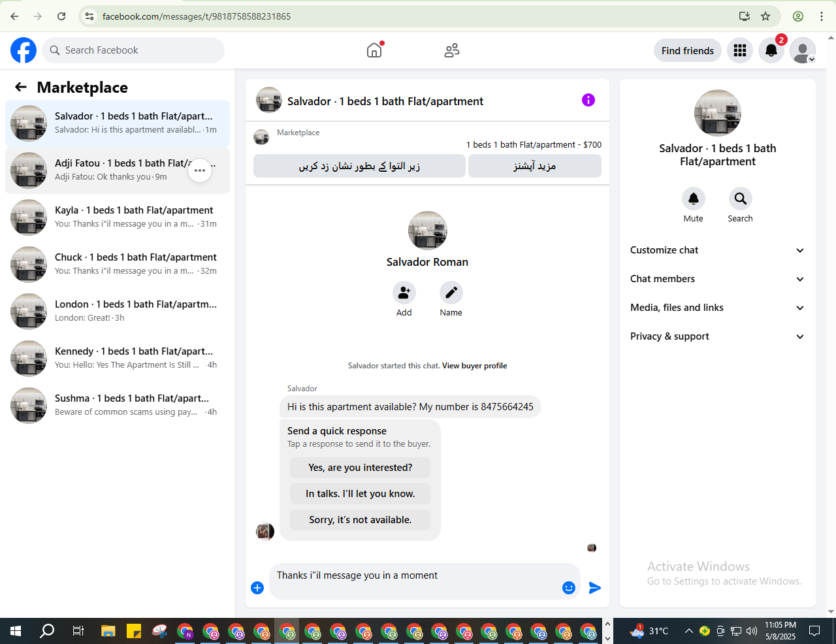Click the 'زیر التوا کے بطور نشان زد کریں' button

tap(359, 166)
